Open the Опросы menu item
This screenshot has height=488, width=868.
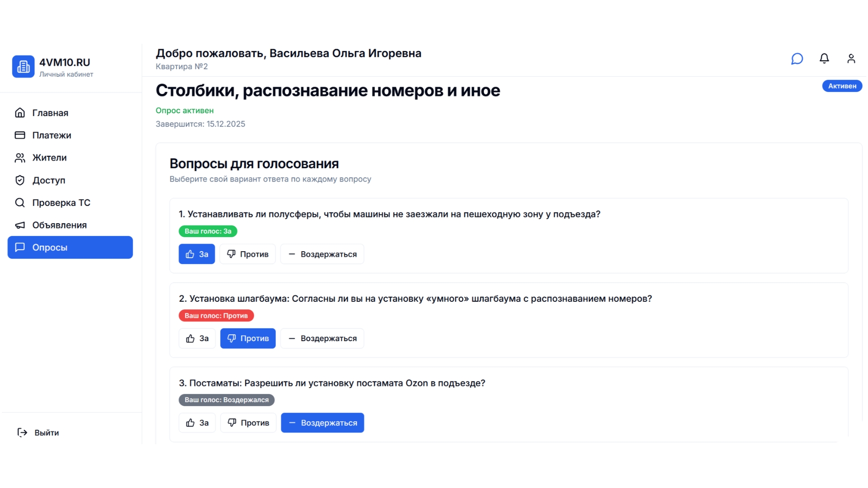pyautogui.click(x=50, y=247)
